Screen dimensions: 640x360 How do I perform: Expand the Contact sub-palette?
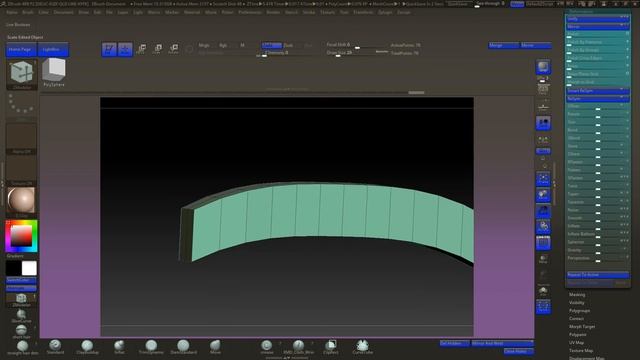point(576,318)
